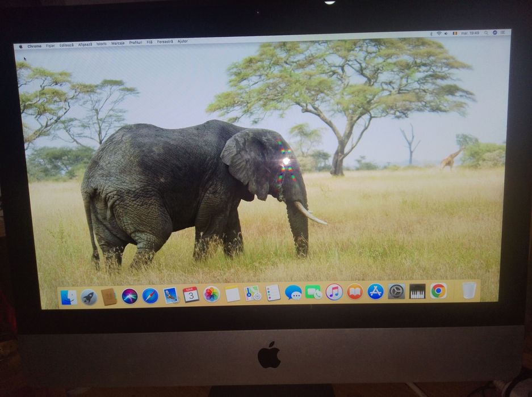The width and height of the screenshot is (532, 397).
Task: Open Mail stamp icon in Dock
Action: tap(171, 295)
